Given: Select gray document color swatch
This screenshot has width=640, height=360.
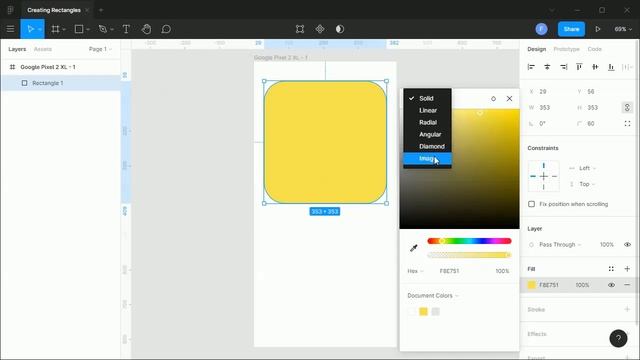Looking at the screenshot, I should [436, 311].
